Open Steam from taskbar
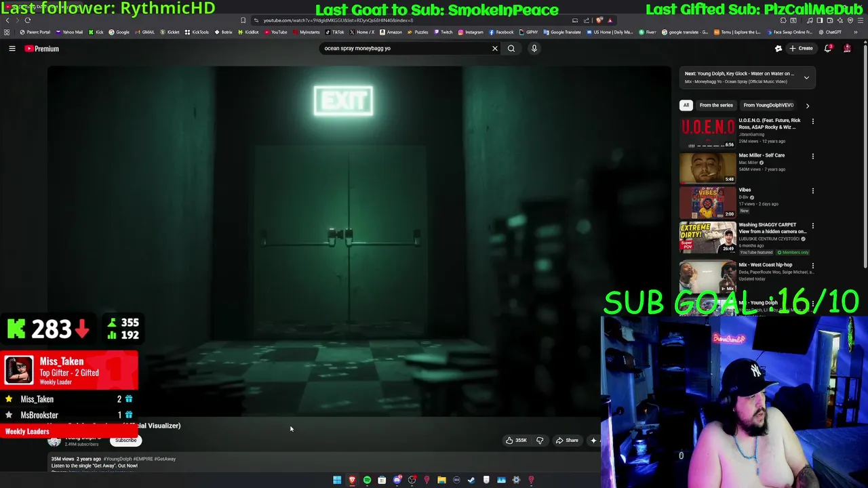 [471, 480]
